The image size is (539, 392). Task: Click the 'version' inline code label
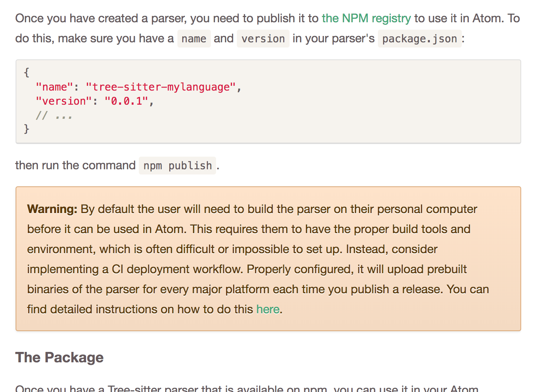point(263,39)
